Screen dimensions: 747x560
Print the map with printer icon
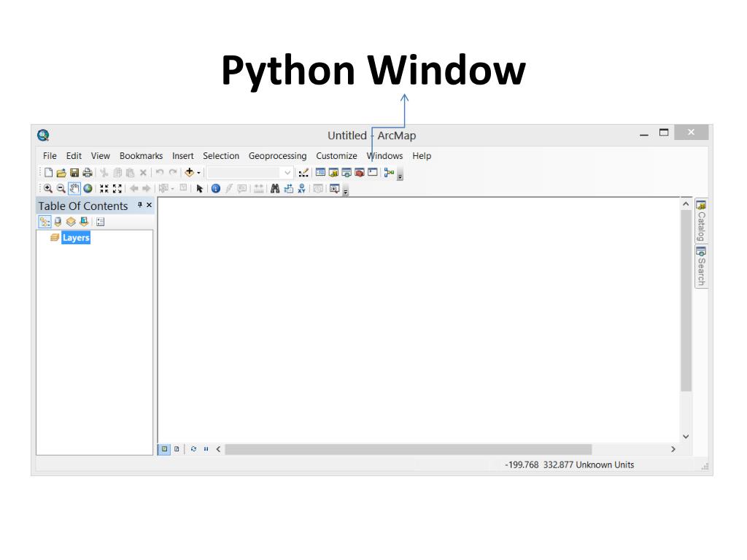[88, 172]
